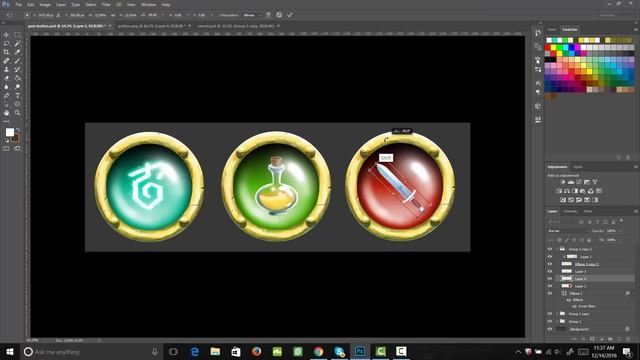Open the Window menu
The image size is (640, 360).
[148, 4]
